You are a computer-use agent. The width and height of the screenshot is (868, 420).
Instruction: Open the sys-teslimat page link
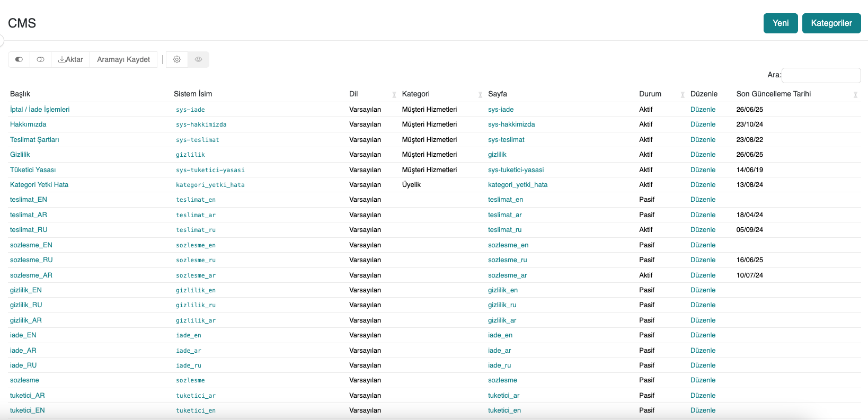coord(506,140)
